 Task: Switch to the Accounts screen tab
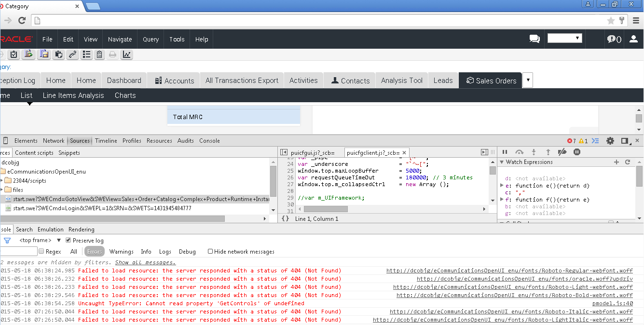pyautogui.click(x=174, y=81)
